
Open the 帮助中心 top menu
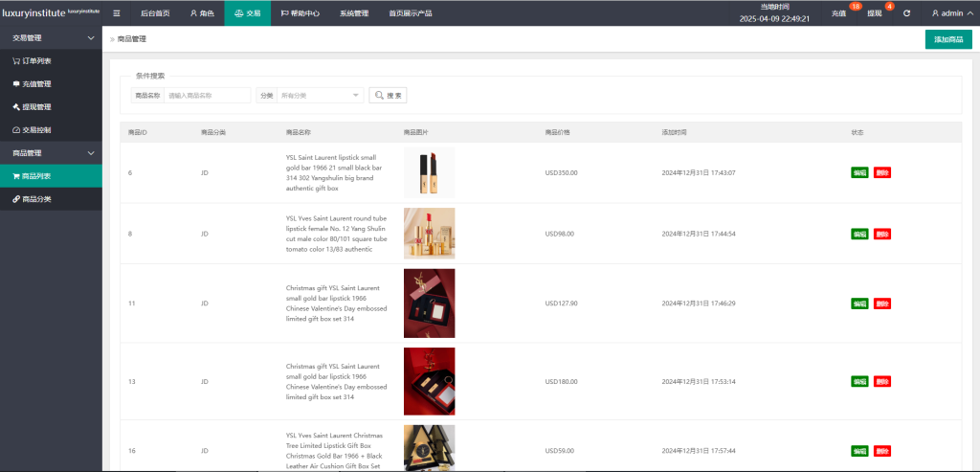click(301, 13)
